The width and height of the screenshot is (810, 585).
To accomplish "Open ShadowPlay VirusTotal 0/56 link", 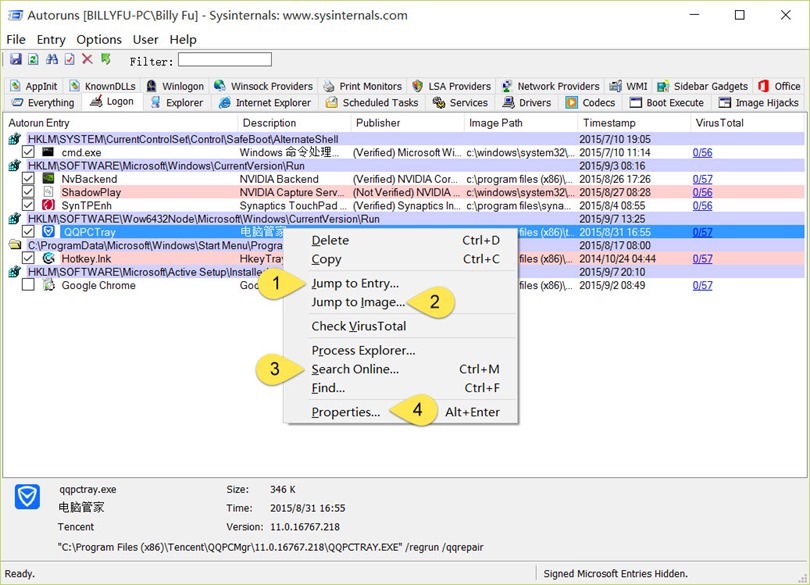I will (x=702, y=192).
